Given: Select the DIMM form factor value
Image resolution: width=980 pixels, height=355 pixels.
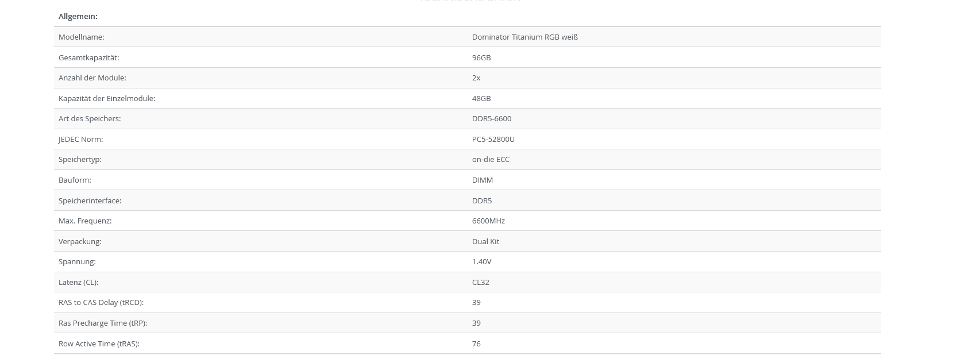Looking at the screenshot, I should pos(483,180).
